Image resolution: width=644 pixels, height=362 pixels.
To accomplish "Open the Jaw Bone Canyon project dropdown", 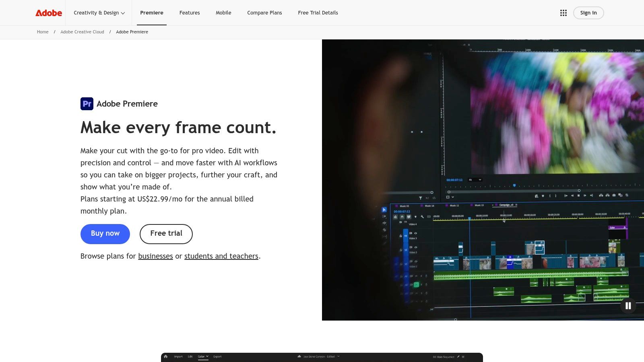I will [x=339, y=356].
